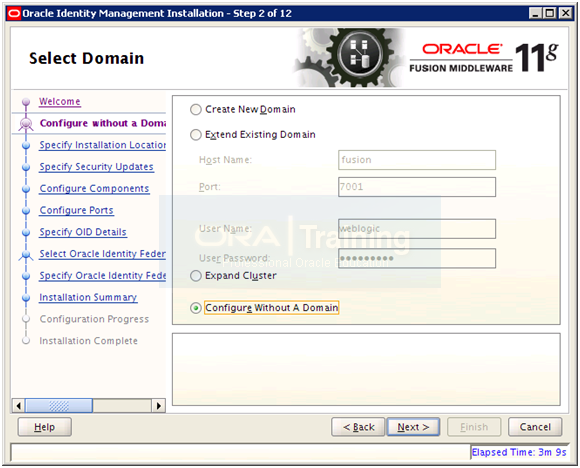
Task: Click the Welcome step bullet icon
Action: click(26, 101)
